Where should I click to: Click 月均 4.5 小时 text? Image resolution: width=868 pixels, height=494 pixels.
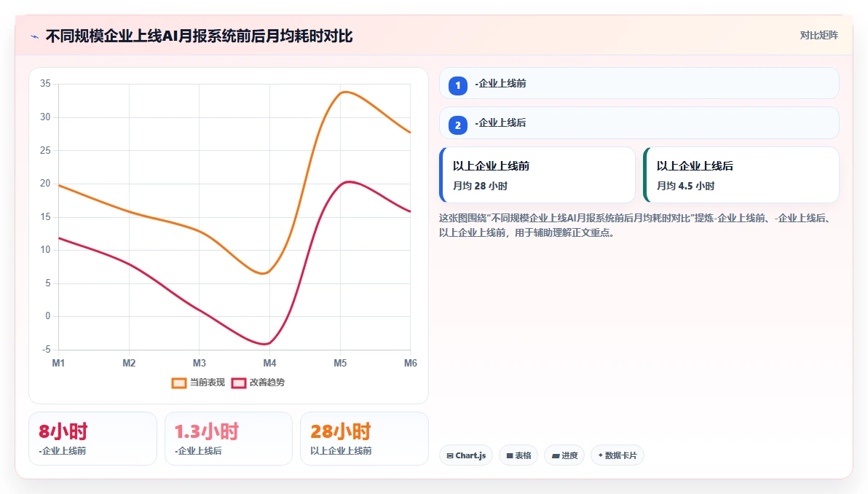(x=685, y=186)
